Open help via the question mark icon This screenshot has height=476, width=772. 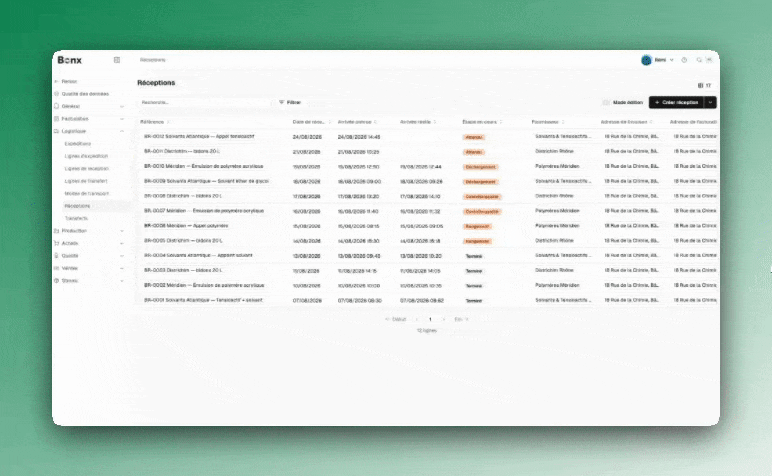[x=684, y=60]
